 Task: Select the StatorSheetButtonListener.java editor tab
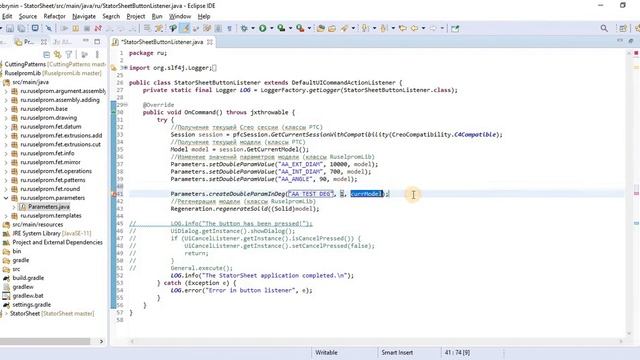(162, 42)
